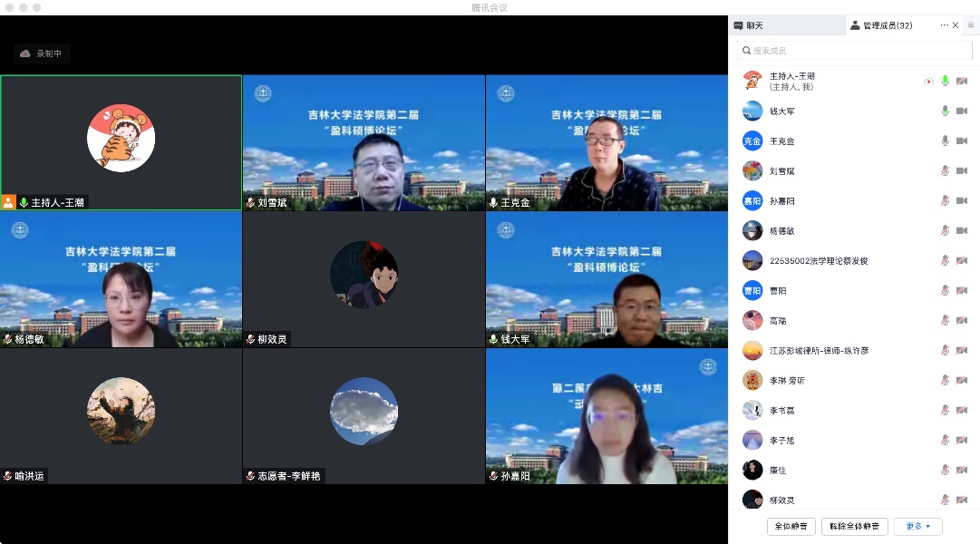Click the 录制中 cloud recording indicator
980x544 pixels.
click(42, 53)
